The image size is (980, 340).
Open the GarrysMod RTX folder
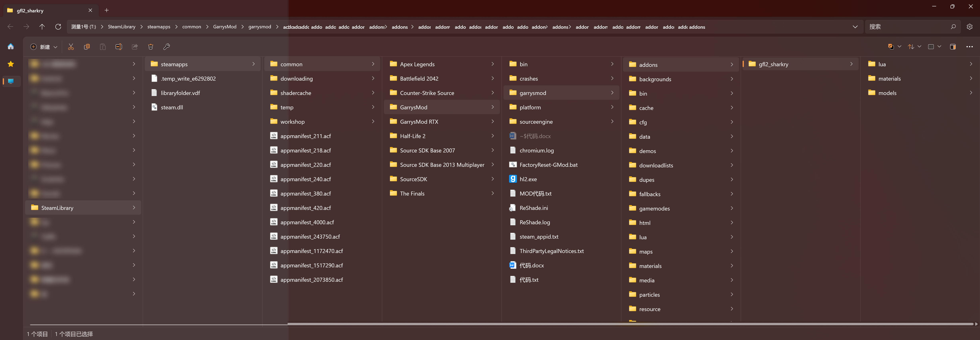tap(419, 122)
